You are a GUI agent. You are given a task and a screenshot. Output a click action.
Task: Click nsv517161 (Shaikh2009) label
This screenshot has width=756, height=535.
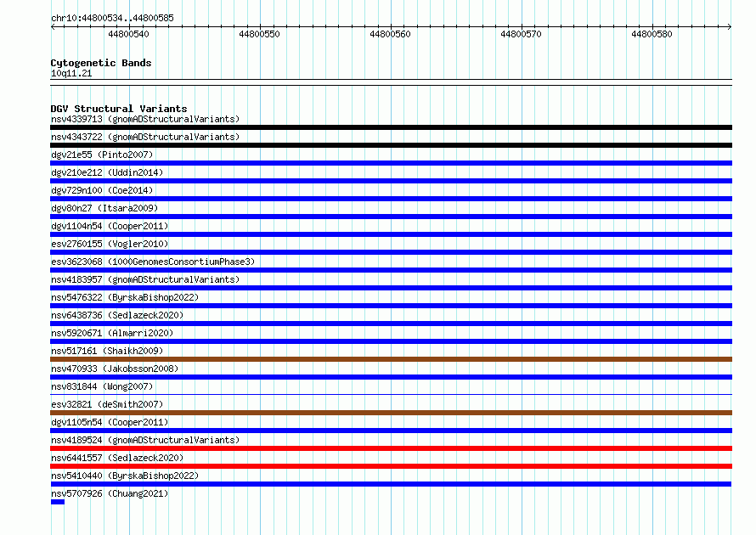107,351
